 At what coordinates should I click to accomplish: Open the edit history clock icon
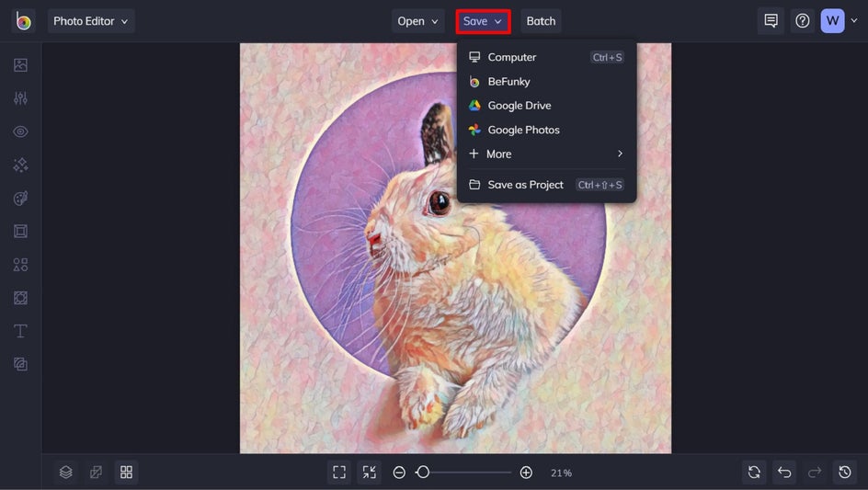point(845,473)
